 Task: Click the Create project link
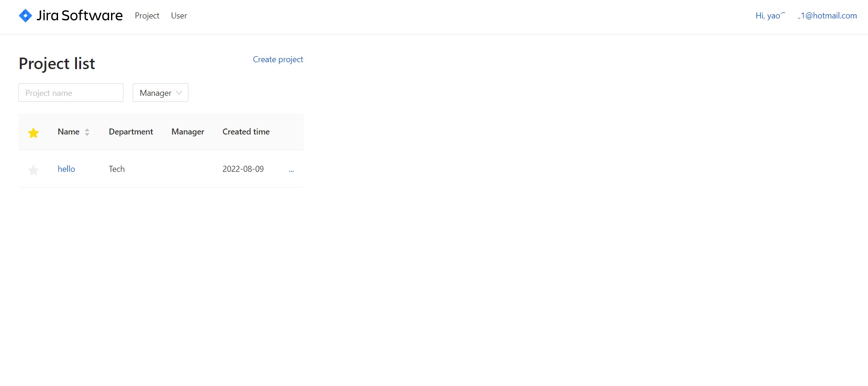[278, 59]
